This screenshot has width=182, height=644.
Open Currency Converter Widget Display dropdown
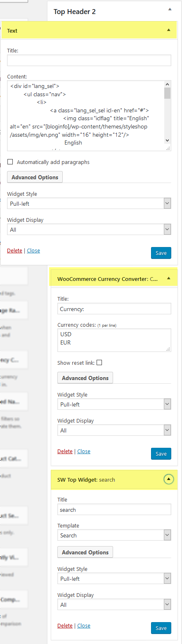click(114, 430)
